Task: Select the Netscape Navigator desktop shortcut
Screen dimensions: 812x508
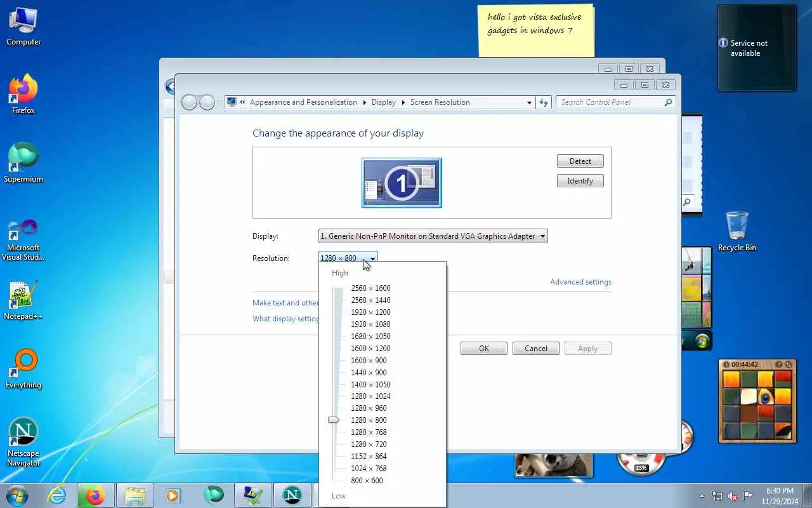Action: point(23,442)
